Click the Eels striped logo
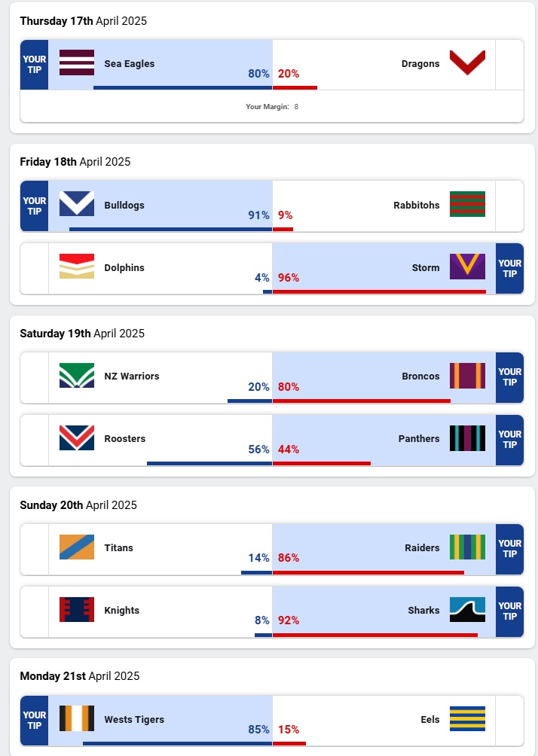Viewport: 538px width, 756px height. (x=467, y=719)
